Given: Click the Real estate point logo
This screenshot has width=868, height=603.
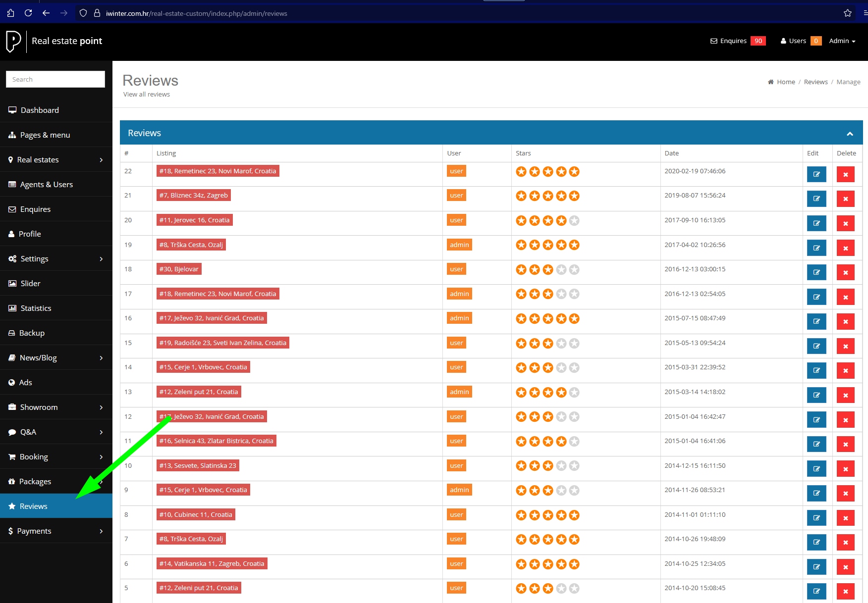Looking at the screenshot, I should [x=54, y=41].
